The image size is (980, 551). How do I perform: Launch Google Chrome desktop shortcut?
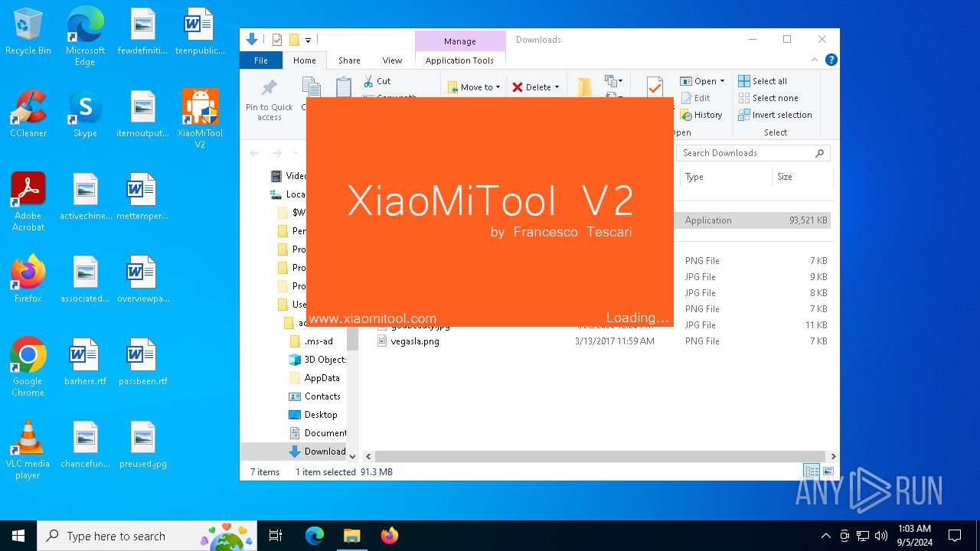click(28, 367)
